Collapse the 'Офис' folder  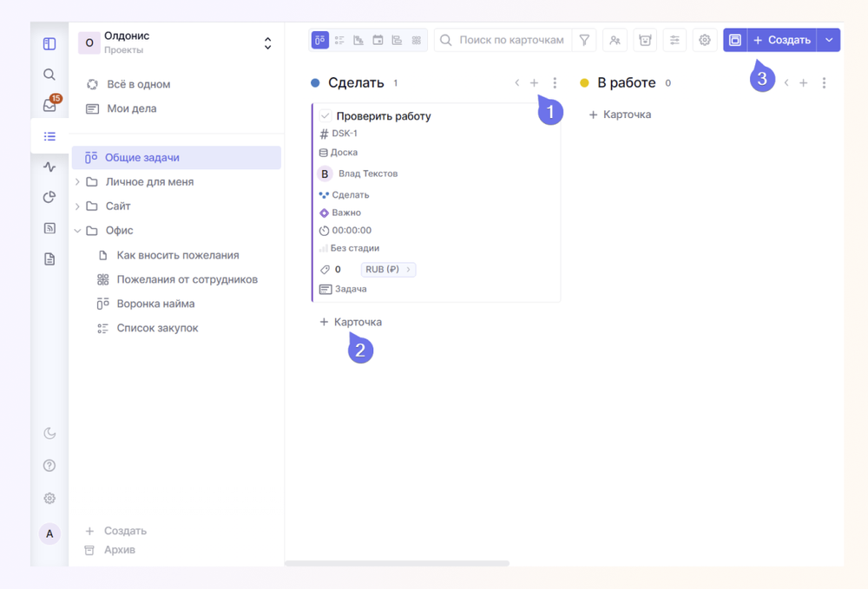pos(77,231)
